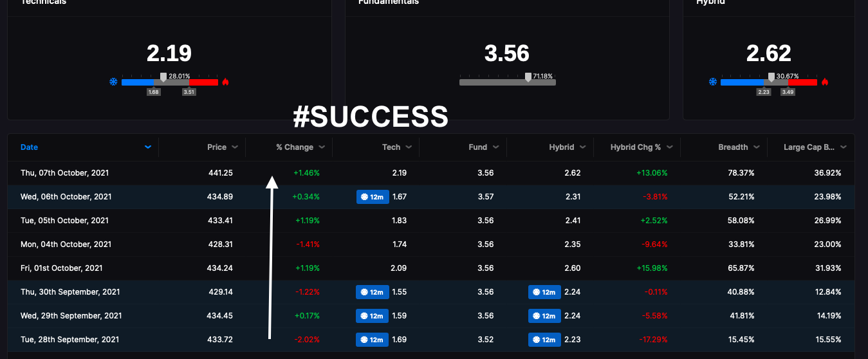868x359 pixels.
Task: Click the red flame icon under Technicals gauge
Action: point(226,82)
